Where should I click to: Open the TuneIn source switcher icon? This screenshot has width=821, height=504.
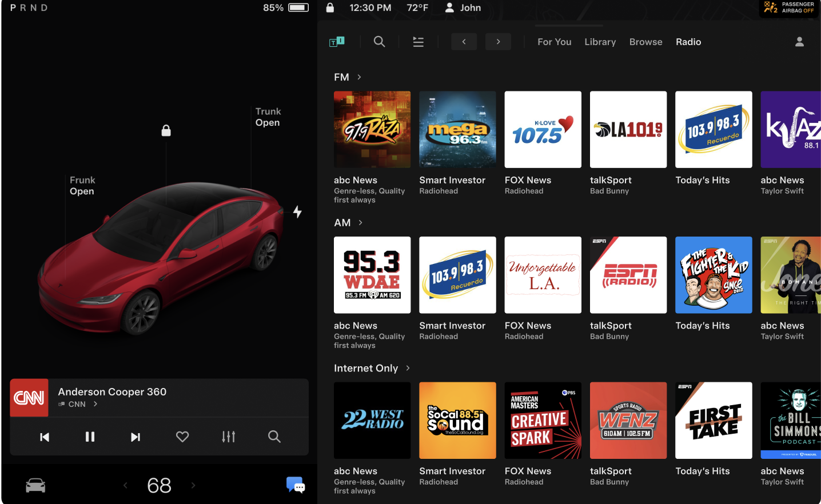click(337, 42)
